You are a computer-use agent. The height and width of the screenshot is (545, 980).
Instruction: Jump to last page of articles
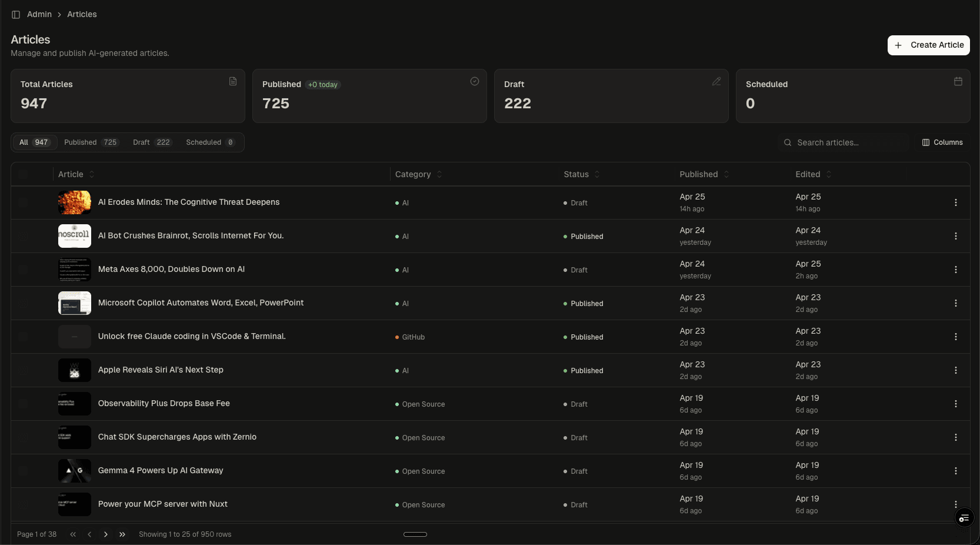point(122,534)
